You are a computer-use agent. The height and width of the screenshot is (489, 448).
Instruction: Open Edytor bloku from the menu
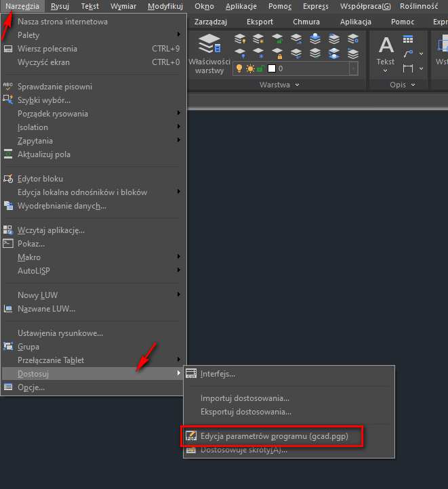(40, 179)
